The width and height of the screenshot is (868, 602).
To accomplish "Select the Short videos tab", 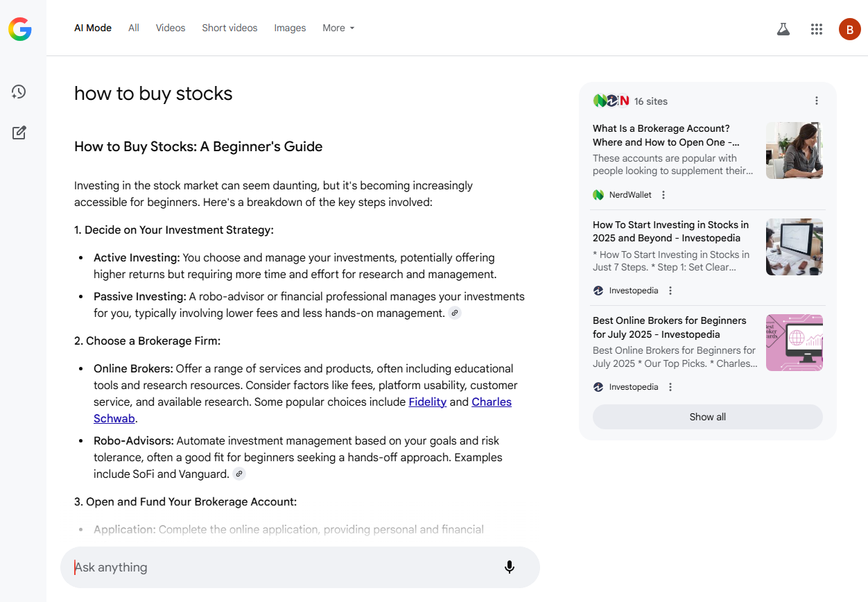I will coord(229,28).
